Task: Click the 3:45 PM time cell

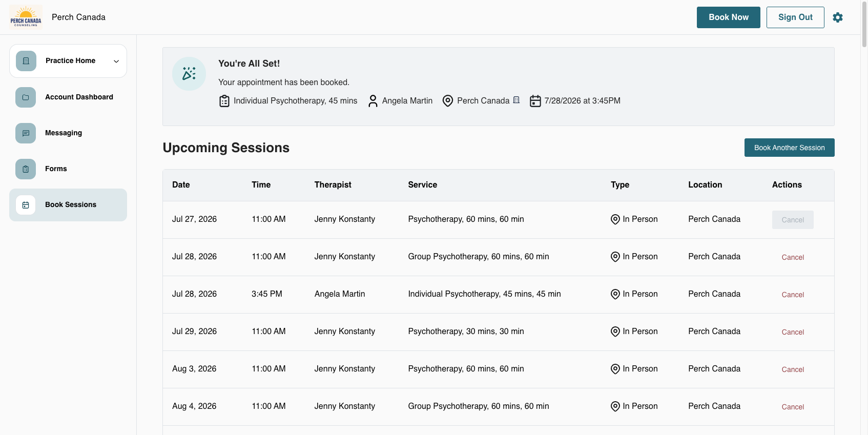Action: tap(267, 294)
